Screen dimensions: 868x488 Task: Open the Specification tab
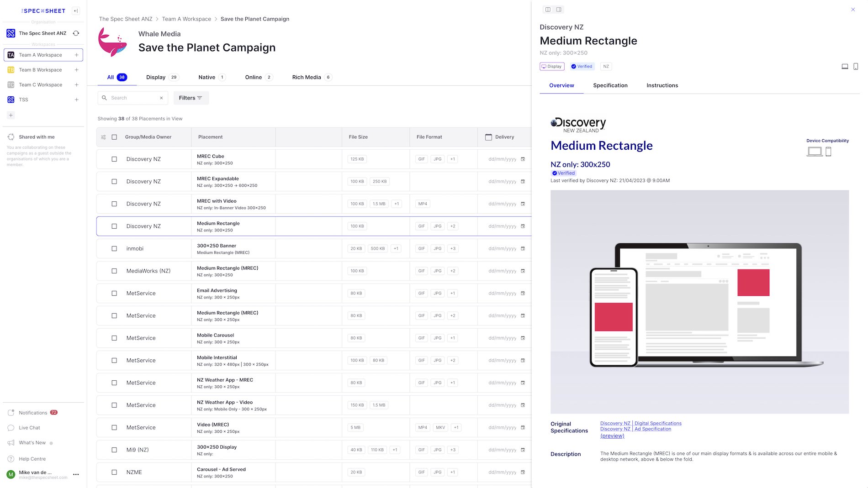tap(610, 85)
